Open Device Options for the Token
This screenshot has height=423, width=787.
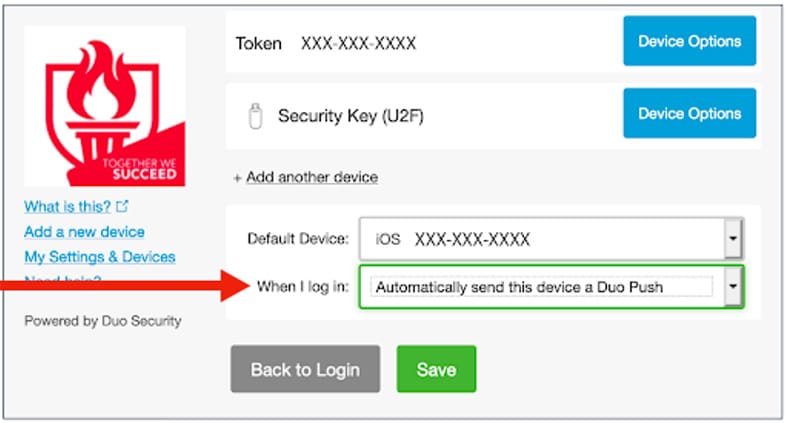tap(690, 41)
